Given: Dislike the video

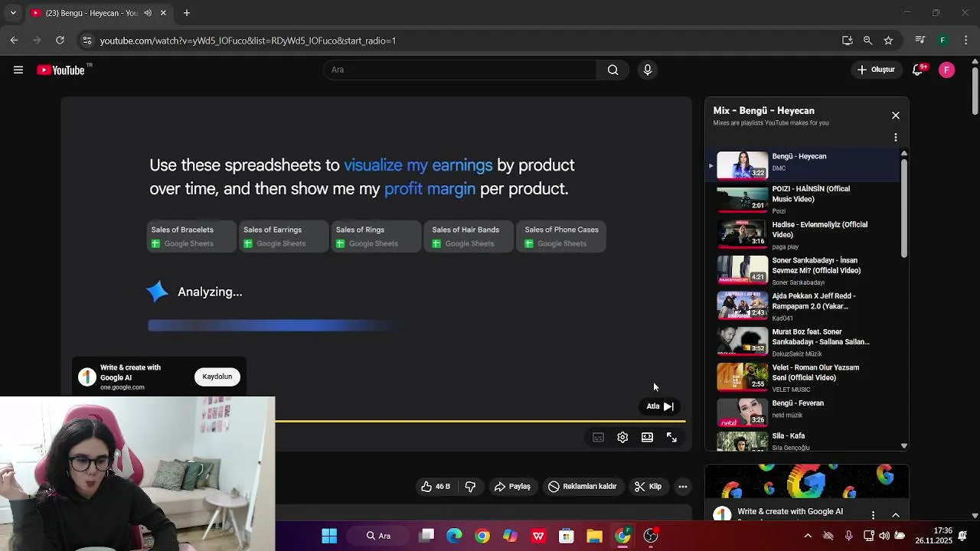Looking at the screenshot, I should point(471,487).
